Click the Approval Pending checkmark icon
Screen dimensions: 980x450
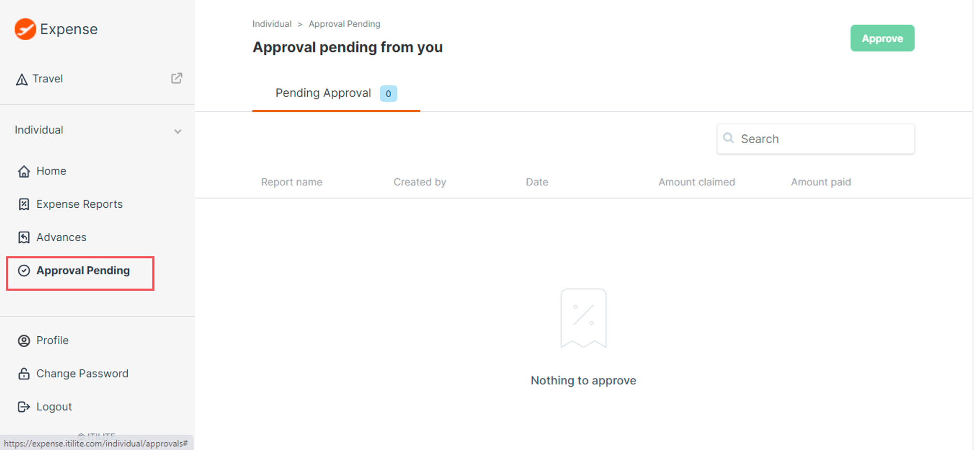click(x=24, y=271)
